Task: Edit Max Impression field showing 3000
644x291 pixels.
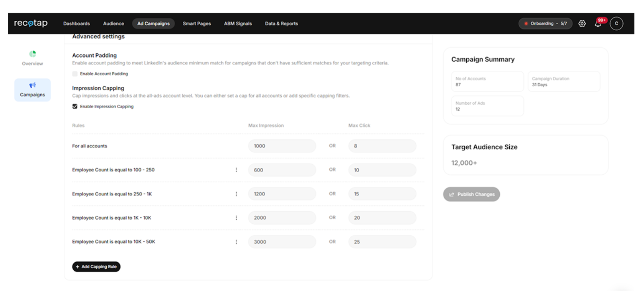Action: point(282,242)
